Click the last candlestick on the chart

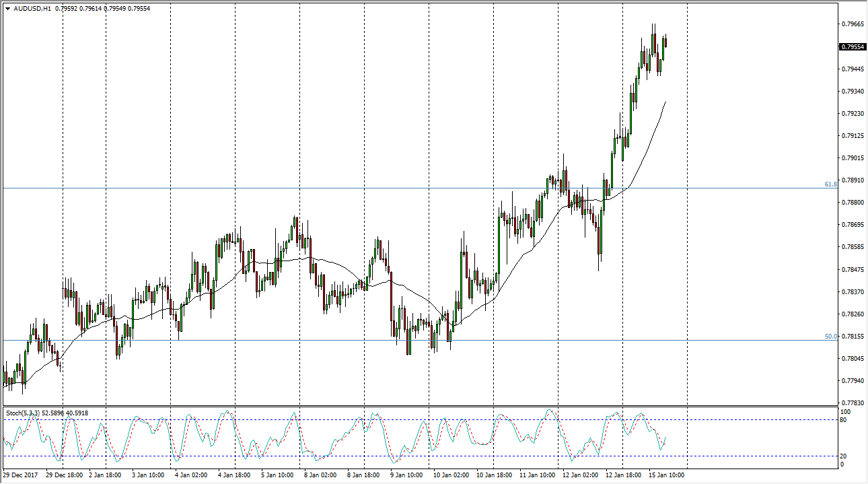pyautogui.click(x=665, y=42)
